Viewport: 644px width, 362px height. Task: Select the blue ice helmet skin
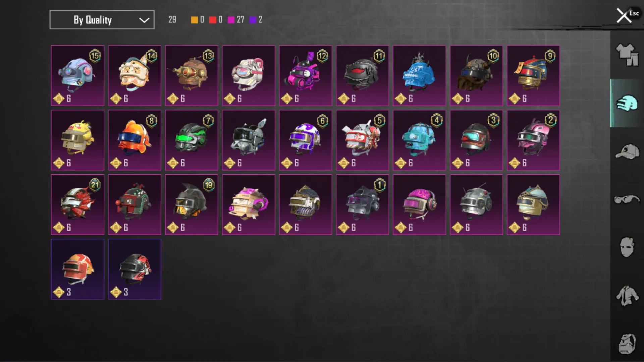pyautogui.click(x=419, y=76)
